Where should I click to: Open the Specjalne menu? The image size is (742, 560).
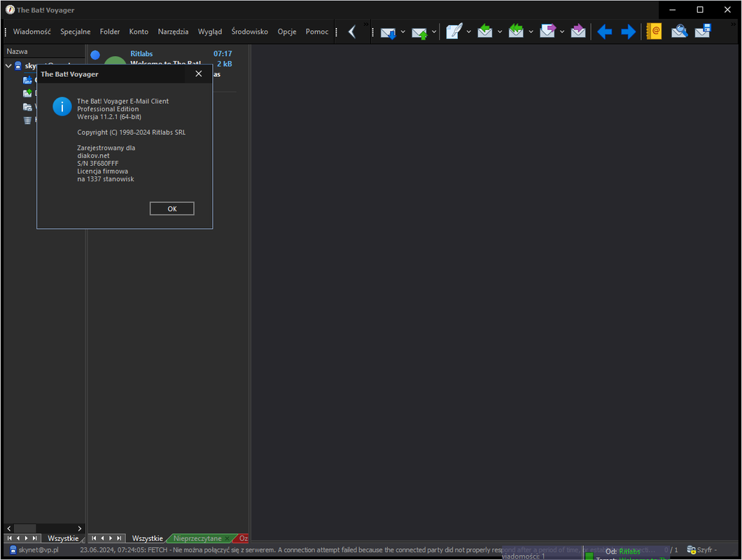click(x=75, y=31)
